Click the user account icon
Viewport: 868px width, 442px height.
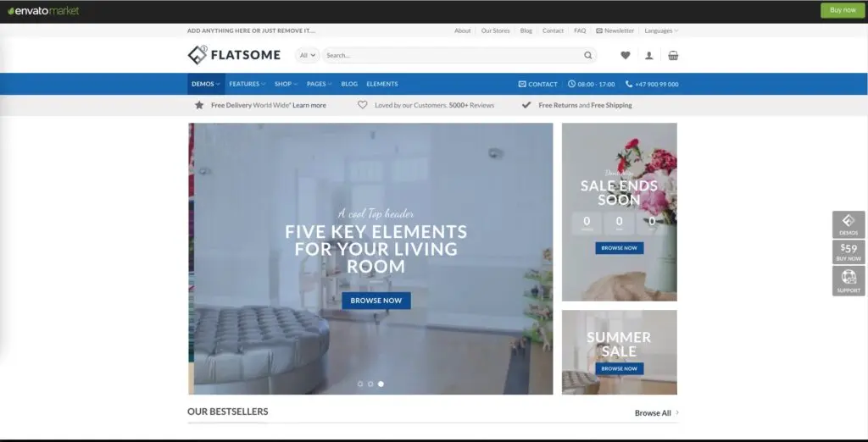click(649, 56)
